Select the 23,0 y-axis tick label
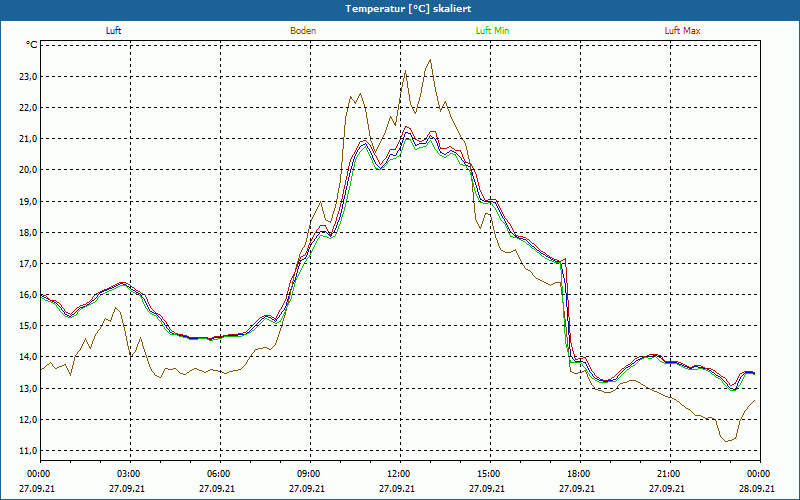Screen dimensions: 800x500 pos(26,76)
